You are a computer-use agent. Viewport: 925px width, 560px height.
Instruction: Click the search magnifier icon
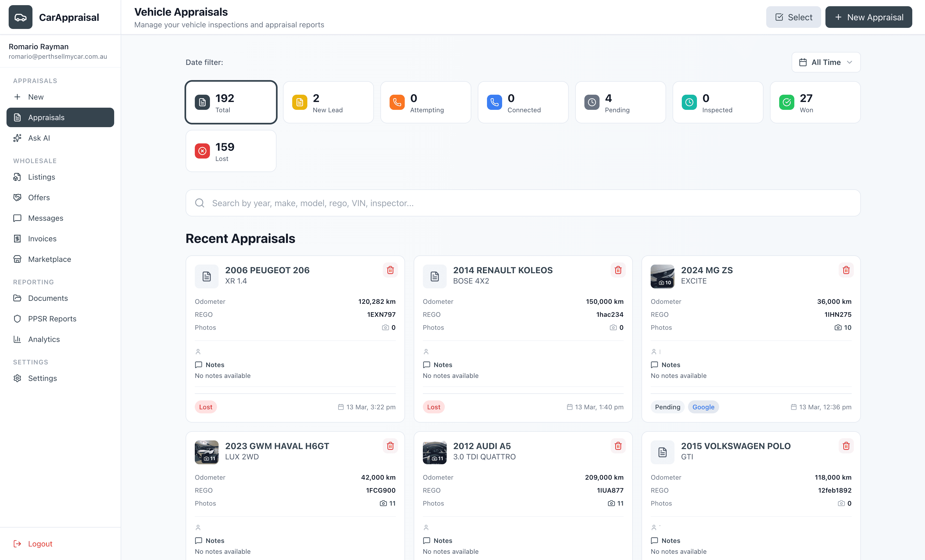point(200,203)
